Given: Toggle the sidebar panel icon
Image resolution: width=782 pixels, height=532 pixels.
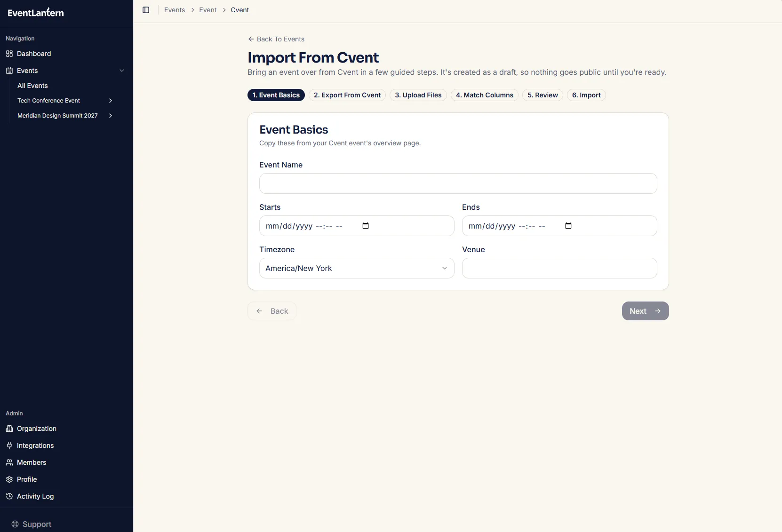Looking at the screenshot, I should pyautogui.click(x=146, y=10).
